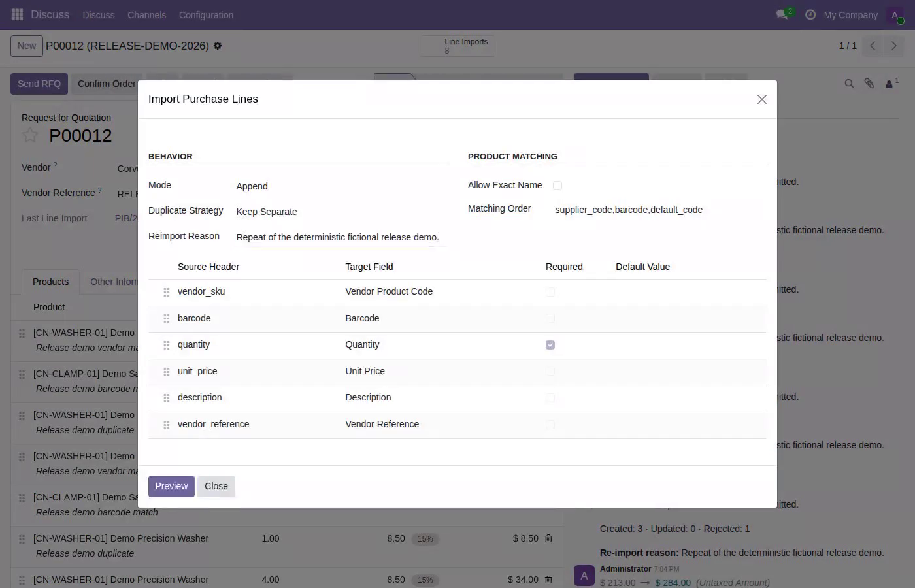Screen dimensions: 915x588
Task: Close the Import Purchase Lines dialog
Action: [761, 99]
